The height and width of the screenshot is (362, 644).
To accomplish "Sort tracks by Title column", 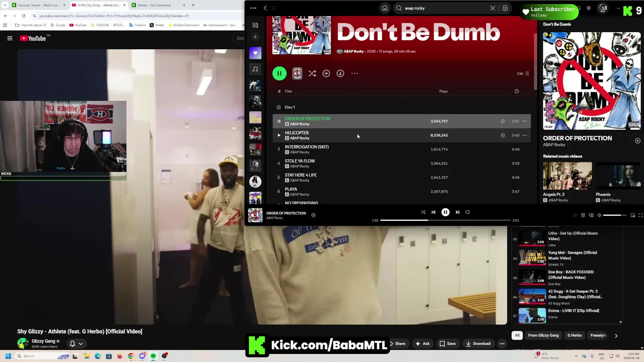I will click(288, 92).
